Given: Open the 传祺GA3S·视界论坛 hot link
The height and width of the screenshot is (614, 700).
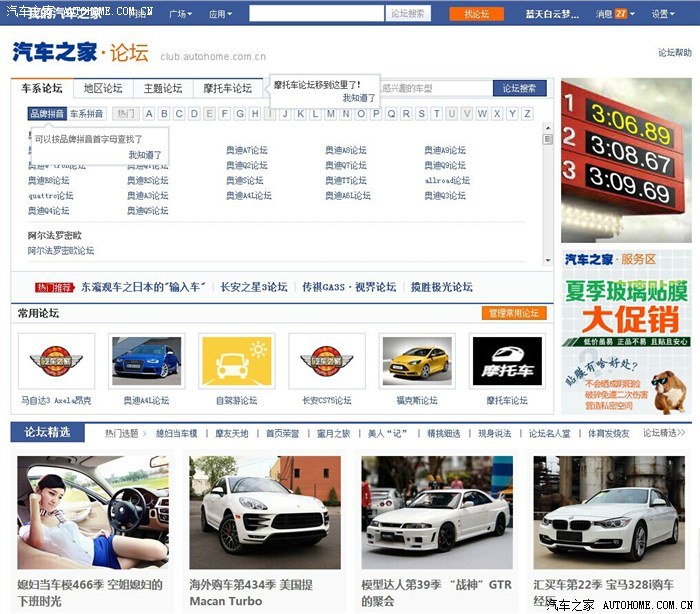Looking at the screenshot, I should click(x=349, y=287).
